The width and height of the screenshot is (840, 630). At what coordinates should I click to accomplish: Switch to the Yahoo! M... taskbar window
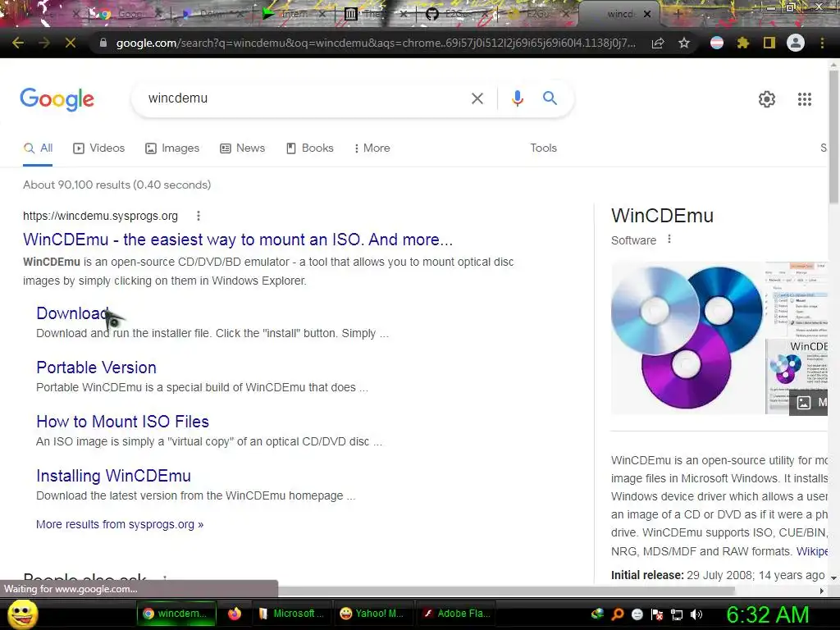coord(373,614)
